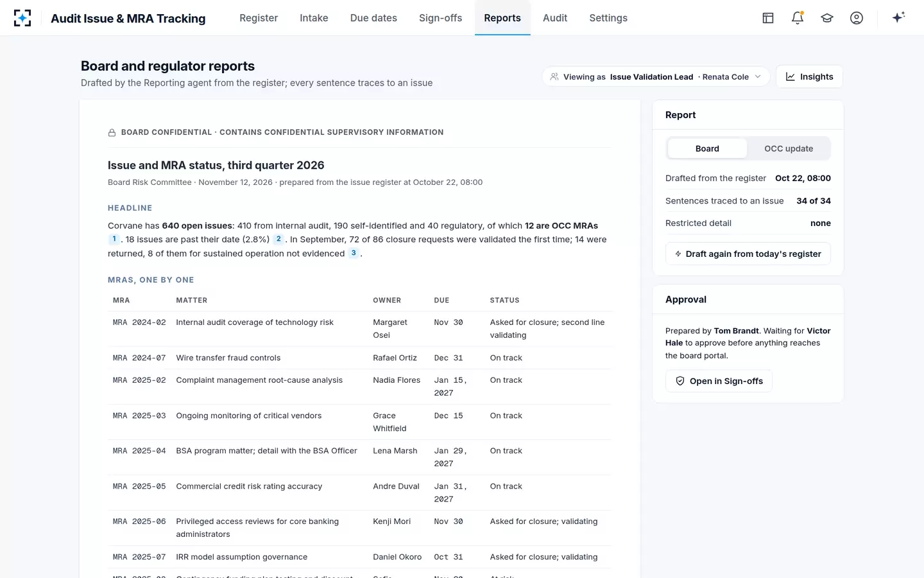This screenshot has height=578, width=924.
Task: Open notifications bell
Action: point(798,18)
